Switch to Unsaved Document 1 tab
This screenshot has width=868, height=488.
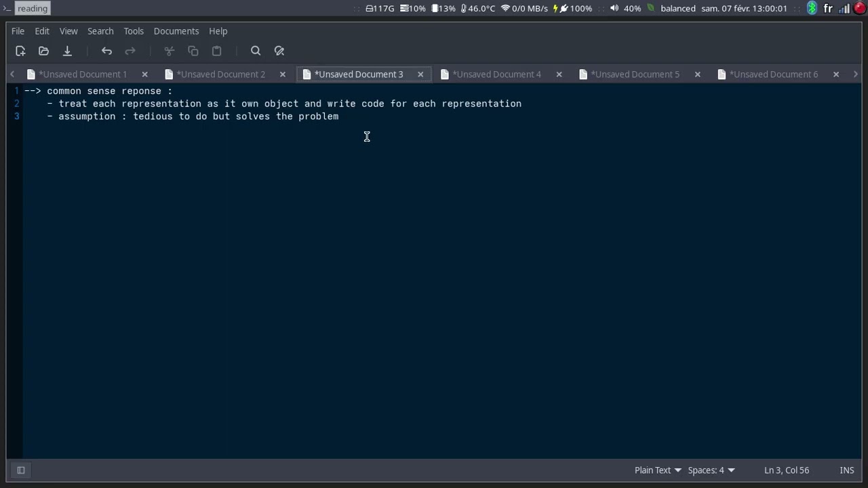pos(83,75)
